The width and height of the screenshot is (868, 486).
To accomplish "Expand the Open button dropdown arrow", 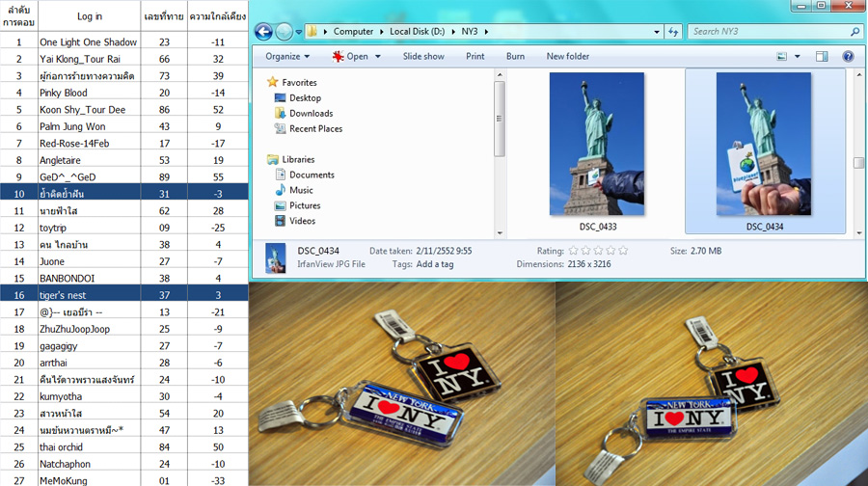I will click(x=378, y=57).
